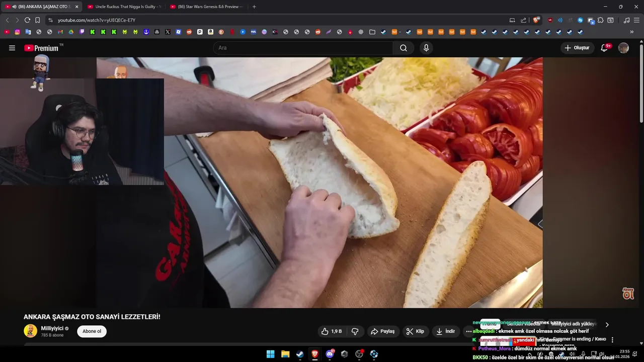Go back using browser back arrow
Image resolution: width=644 pixels, height=362 pixels.
7,20
